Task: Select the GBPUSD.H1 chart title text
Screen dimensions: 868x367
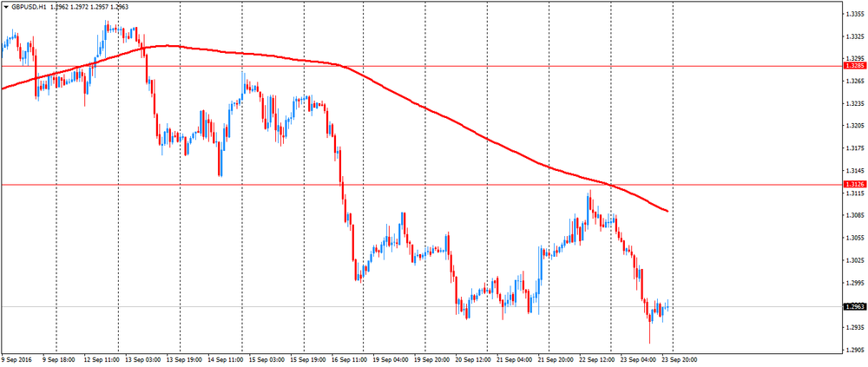Action: click(x=30, y=7)
